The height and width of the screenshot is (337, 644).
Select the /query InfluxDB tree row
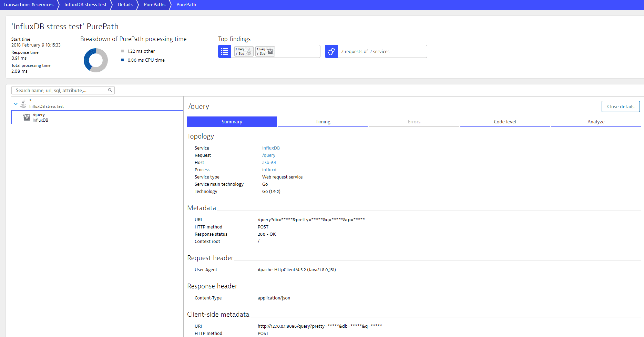click(97, 117)
